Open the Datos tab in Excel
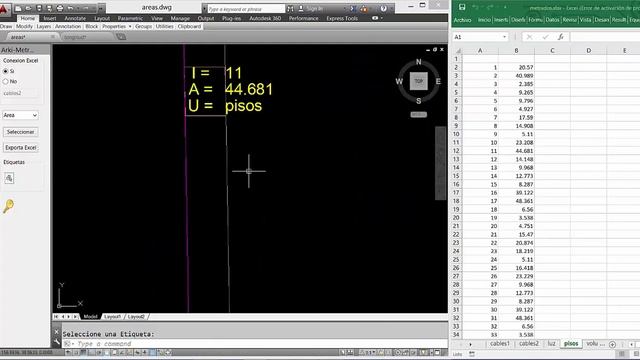The width and height of the screenshot is (640, 360). (552, 20)
